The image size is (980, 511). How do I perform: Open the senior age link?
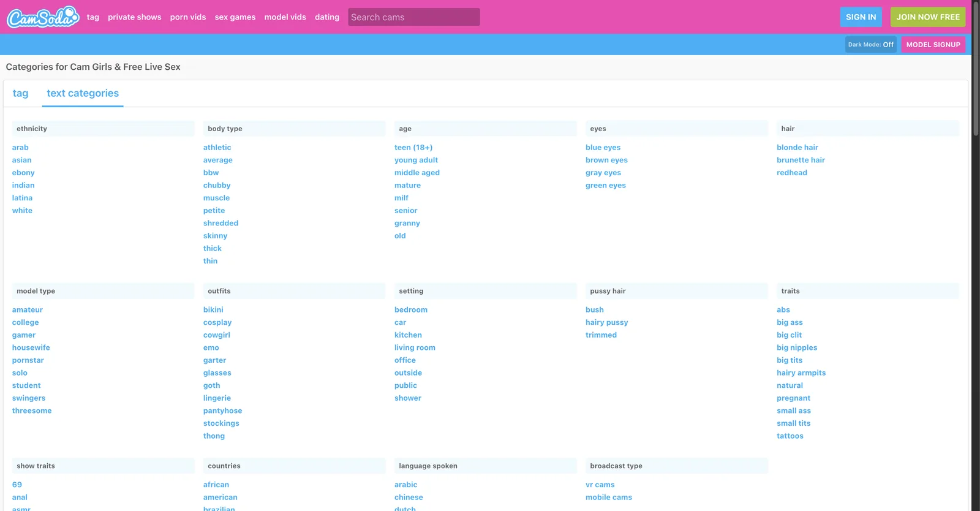click(x=406, y=210)
